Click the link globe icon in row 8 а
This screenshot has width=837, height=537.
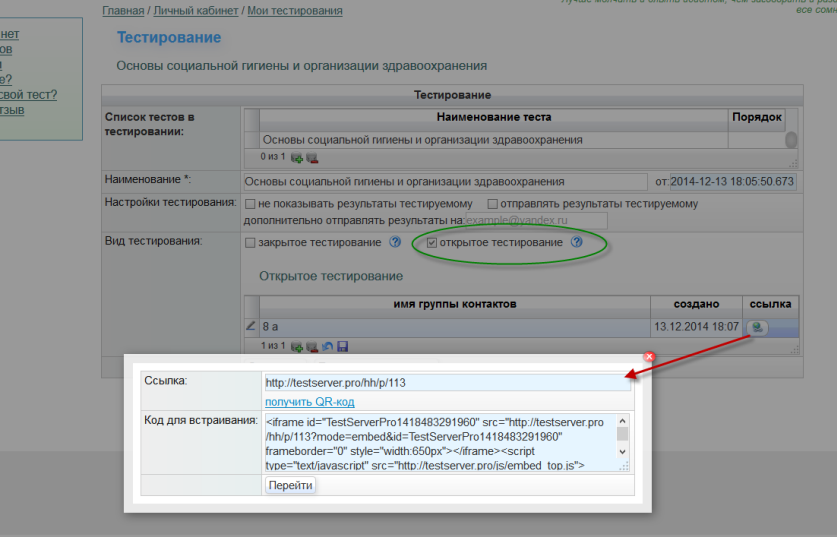click(x=757, y=327)
